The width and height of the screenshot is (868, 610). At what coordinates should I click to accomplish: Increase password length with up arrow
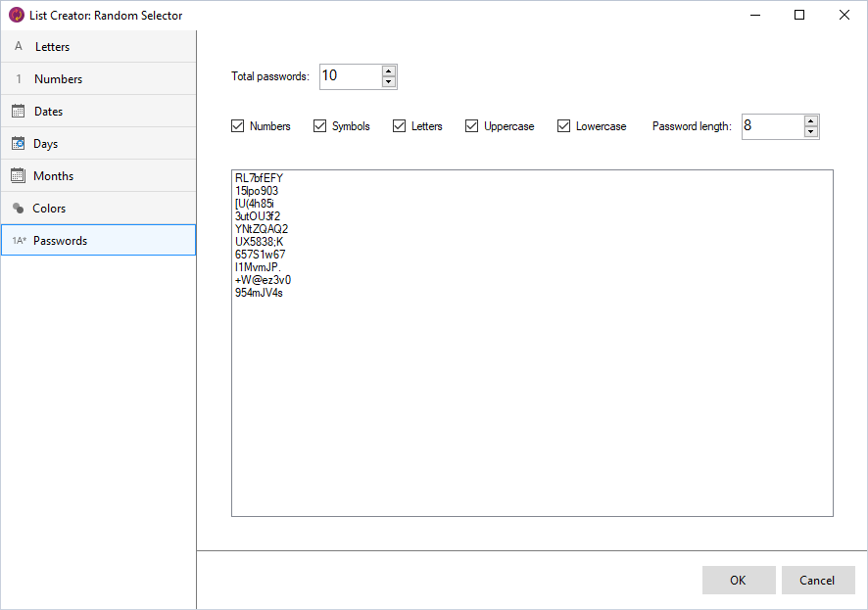(x=811, y=121)
